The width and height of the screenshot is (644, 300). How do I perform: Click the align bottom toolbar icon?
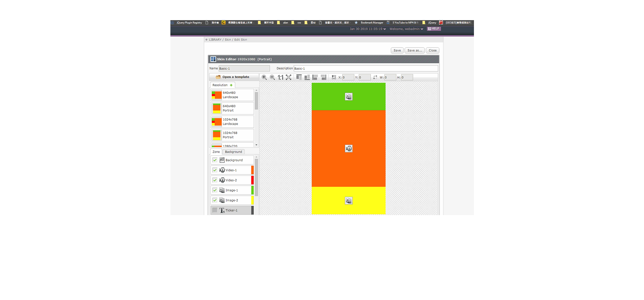pyautogui.click(x=307, y=77)
